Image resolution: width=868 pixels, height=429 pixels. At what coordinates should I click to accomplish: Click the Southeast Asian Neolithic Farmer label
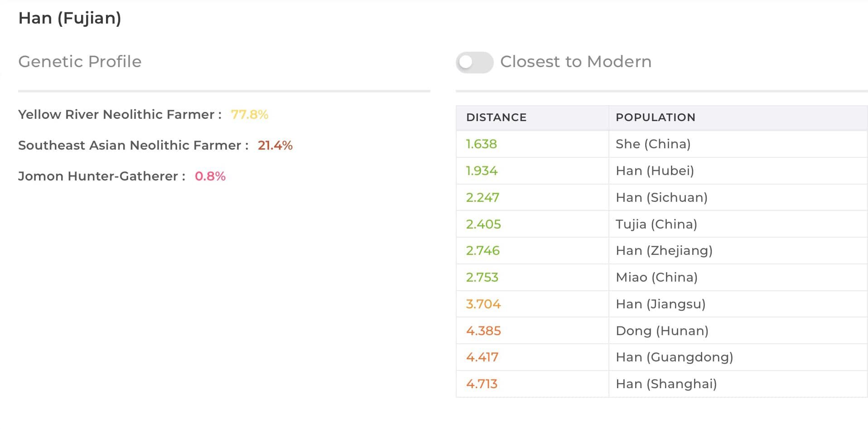click(x=130, y=145)
